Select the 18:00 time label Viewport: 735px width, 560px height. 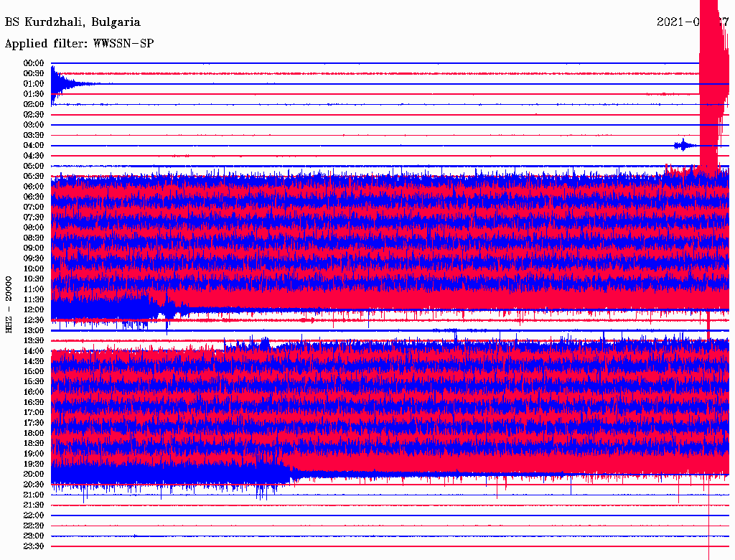point(34,433)
